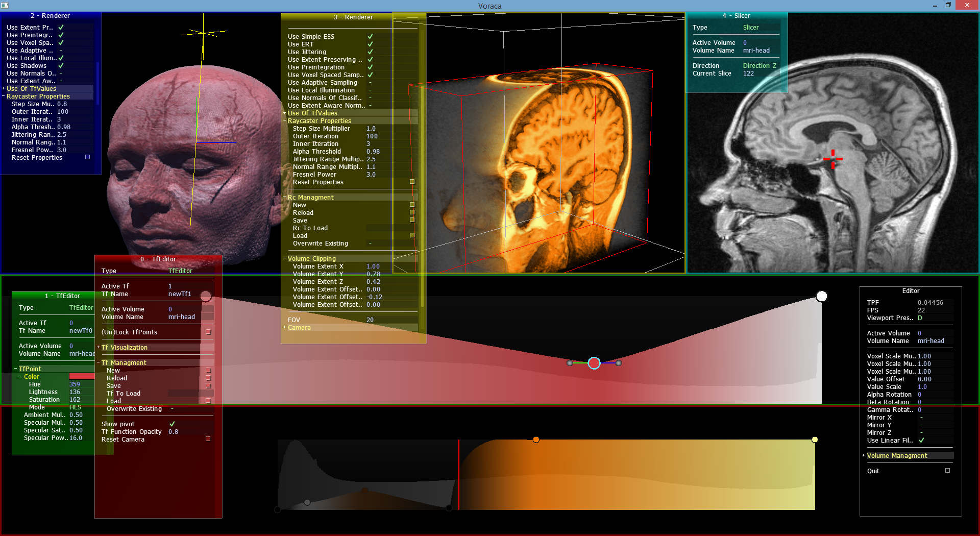The height and width of the screenshot is (536, 980).
Task: Click the 4 - Slicer panel title
Action: (736, 16)
